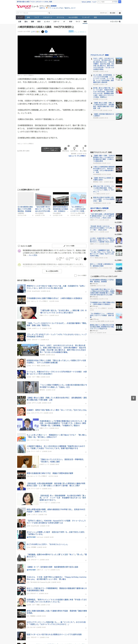Open the article comment count icon (26)

33,32
